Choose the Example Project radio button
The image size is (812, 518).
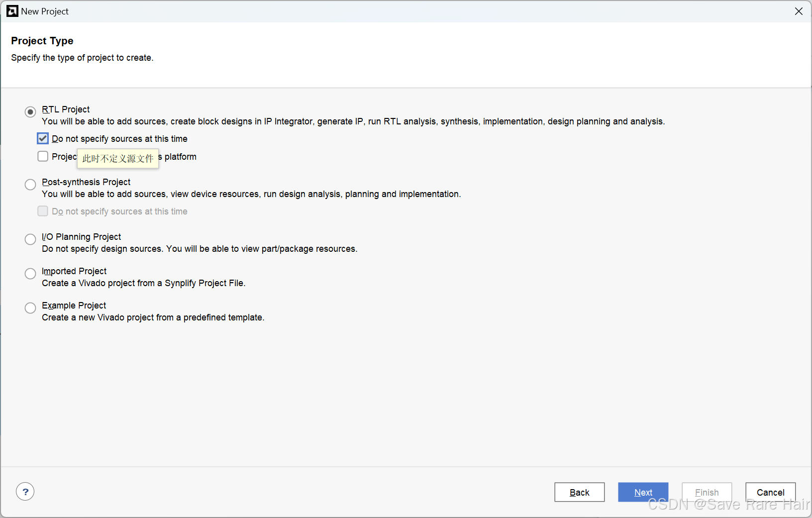(x=30, y=308)
